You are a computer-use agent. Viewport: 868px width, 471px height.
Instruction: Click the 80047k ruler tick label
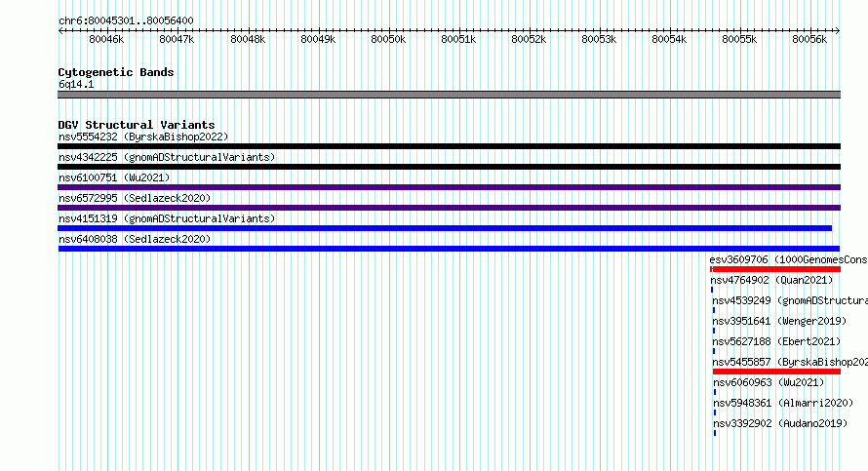(177, 39)
